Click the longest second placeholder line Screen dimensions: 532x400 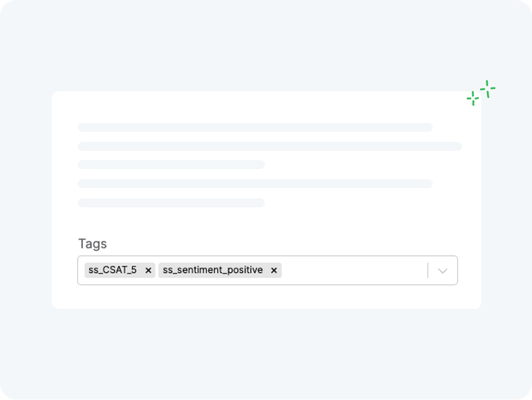(x=270, y=146)
